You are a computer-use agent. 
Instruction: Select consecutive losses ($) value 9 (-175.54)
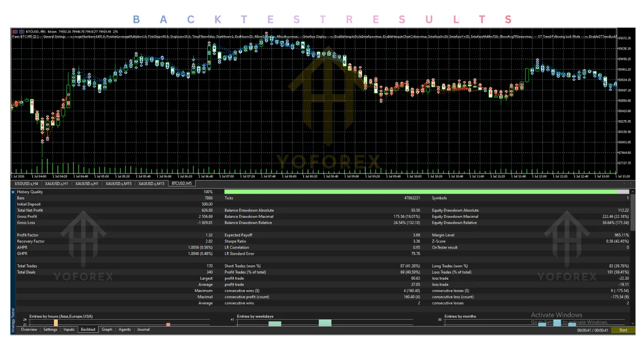619,291
